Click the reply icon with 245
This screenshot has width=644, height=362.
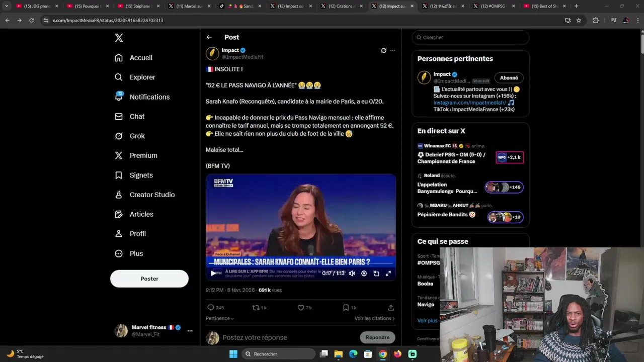(215, 308)
